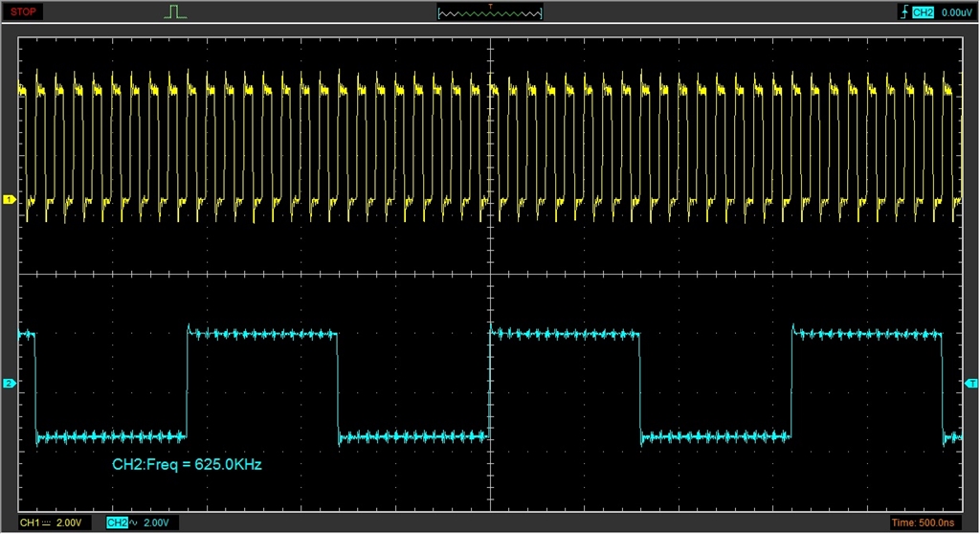This screenshot has width=980, height=534.
Task: Click the 0.00uV trigger level value
Action: click(x=956, y=12)
